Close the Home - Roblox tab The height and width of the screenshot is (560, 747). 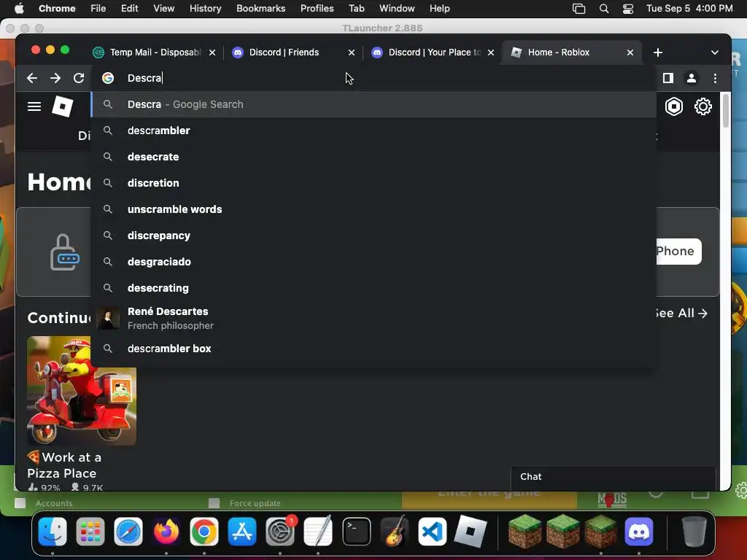coord(630,52)
